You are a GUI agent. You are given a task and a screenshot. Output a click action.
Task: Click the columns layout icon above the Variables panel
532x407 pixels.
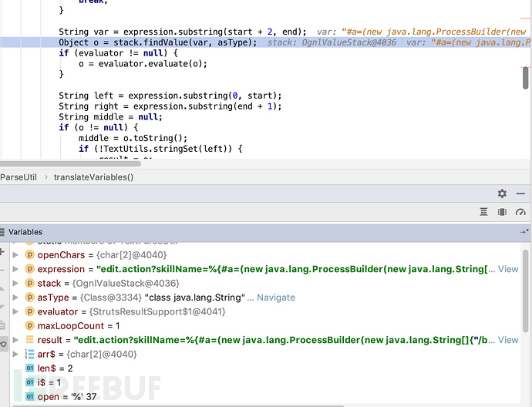502,212
